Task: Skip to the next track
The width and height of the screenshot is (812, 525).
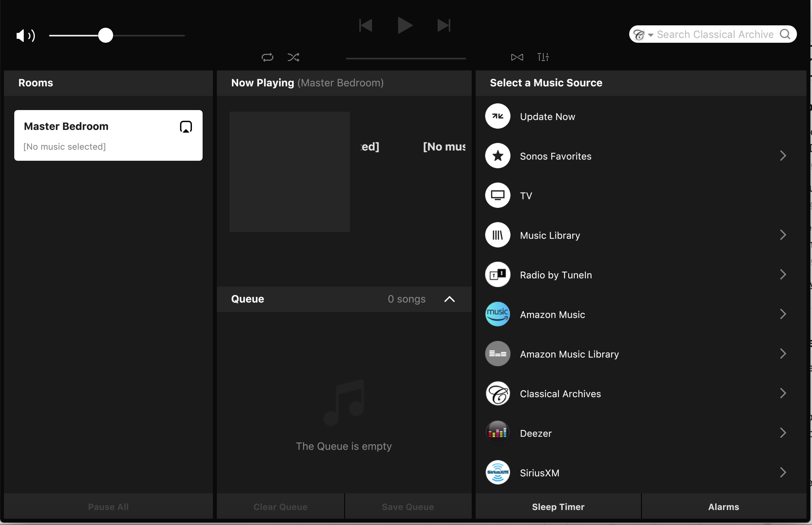Action: click(x=444, y=25)
